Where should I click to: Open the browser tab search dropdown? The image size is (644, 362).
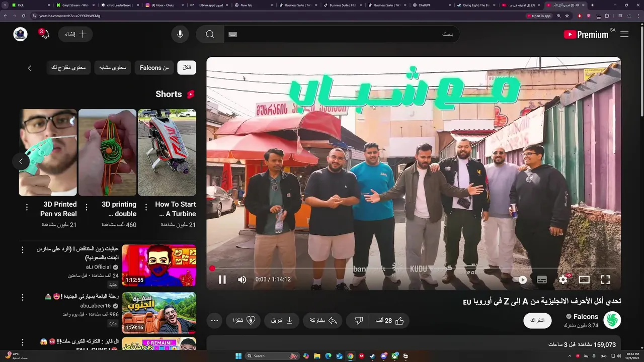(5, 5)
